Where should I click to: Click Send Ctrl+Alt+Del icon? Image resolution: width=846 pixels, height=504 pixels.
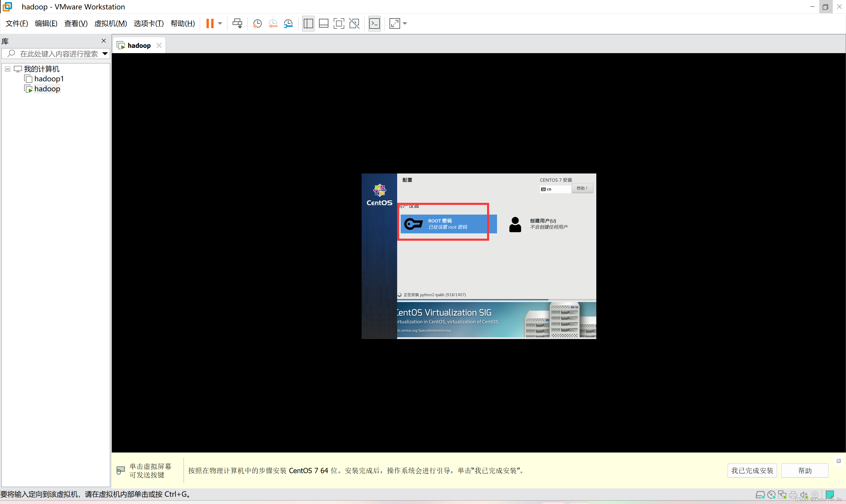click(237, 23)
